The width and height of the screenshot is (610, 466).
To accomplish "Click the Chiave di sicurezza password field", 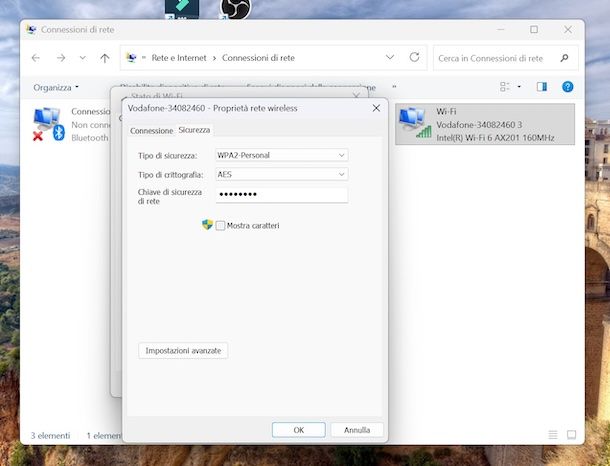I will pyautogui.click(x=282, y=194).
